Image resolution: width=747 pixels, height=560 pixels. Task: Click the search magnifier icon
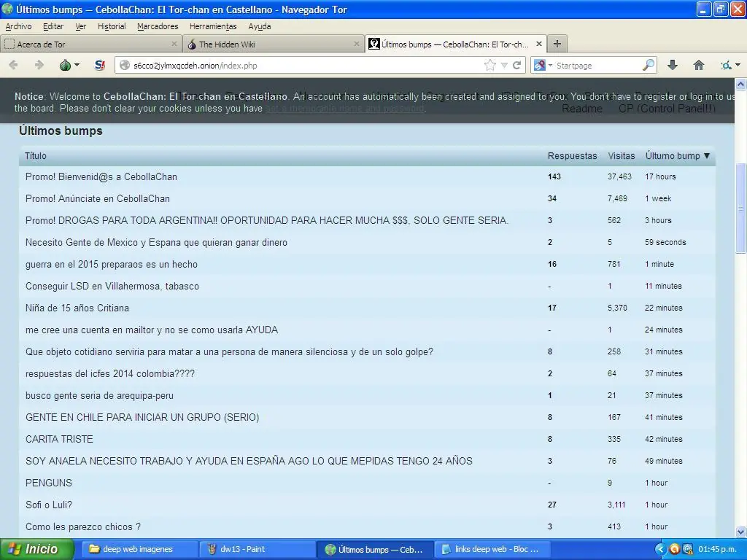(649, 65)
